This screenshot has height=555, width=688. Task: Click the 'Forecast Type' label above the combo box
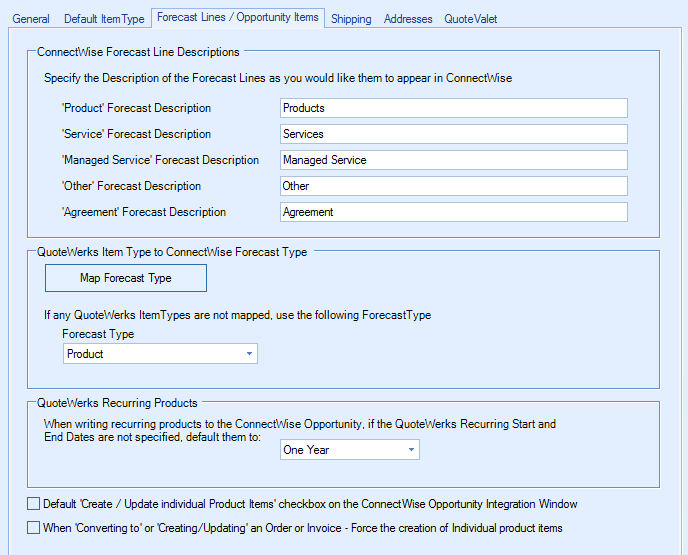coord(98,334)
